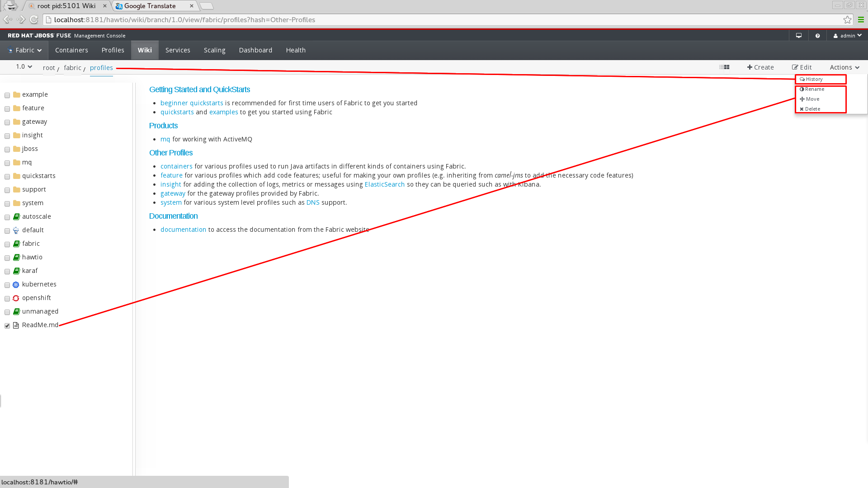Choose Rename from Actions menu
This screenshot has width=868, height=488.
[814, 89]
